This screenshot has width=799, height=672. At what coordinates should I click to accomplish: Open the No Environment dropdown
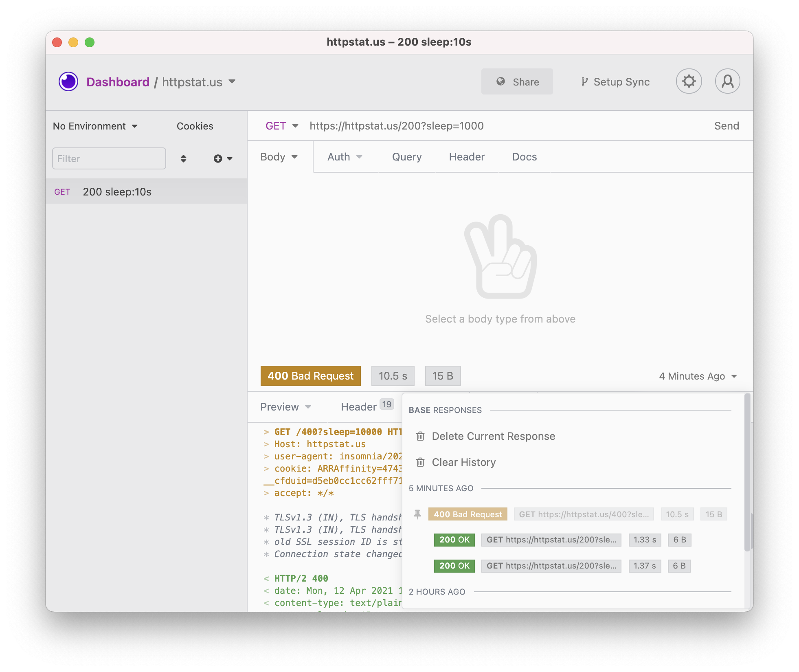95,126
